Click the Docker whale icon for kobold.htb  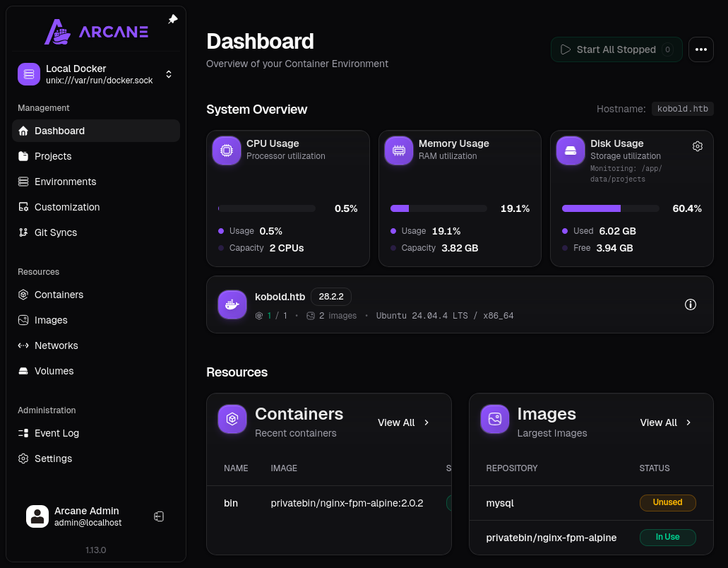pos(232,304)
